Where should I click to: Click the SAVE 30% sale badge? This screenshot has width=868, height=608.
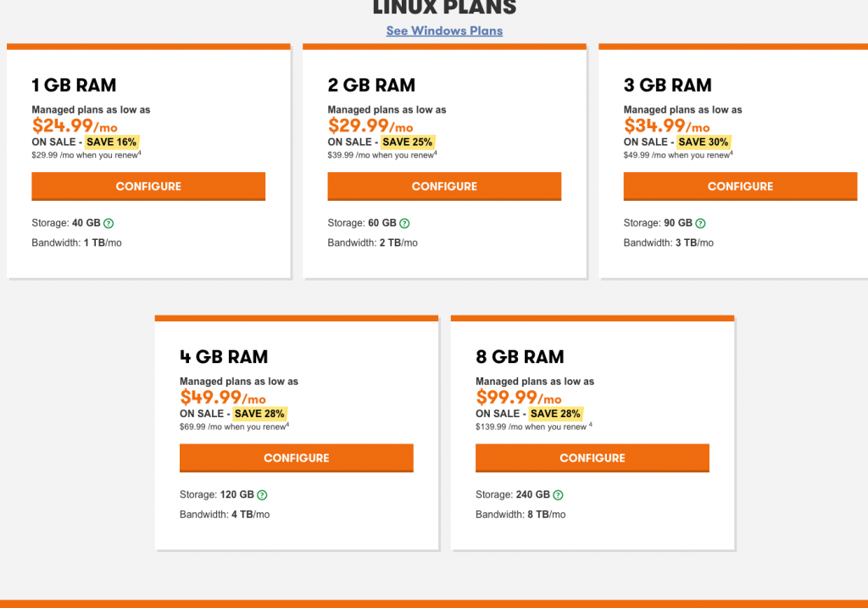pos(704,142)
